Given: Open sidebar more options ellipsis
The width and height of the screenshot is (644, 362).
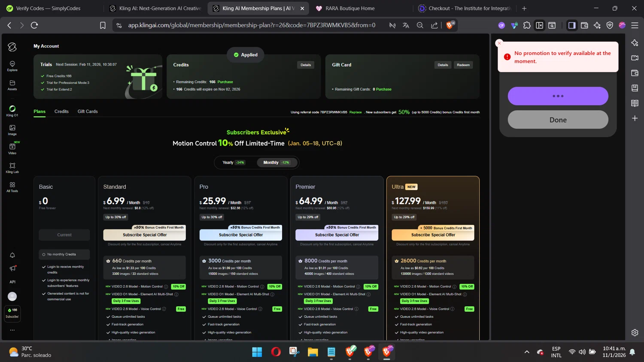Looking at the screenshot, I should 12,330.
